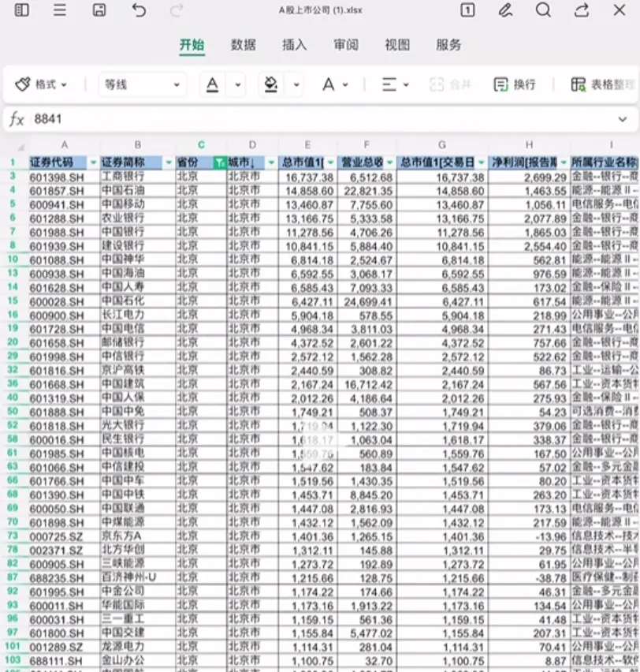Apply the fill color bucket

[270, 84]
